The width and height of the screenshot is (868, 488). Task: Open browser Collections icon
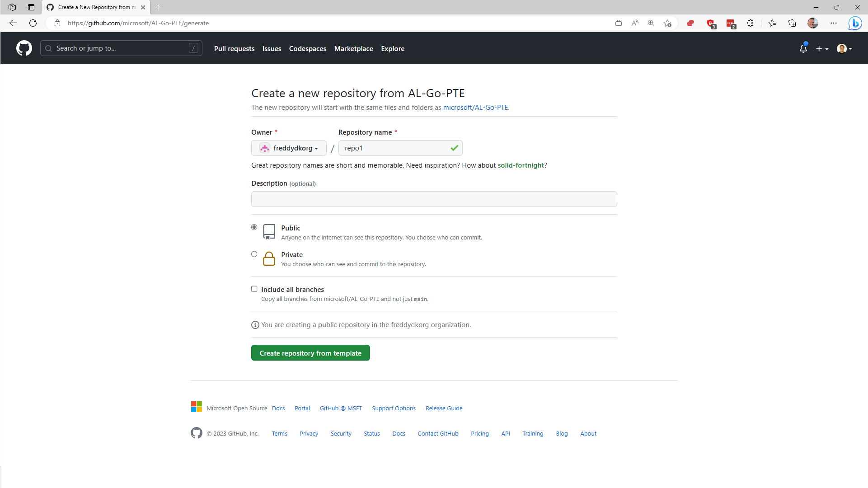(792, 23)
